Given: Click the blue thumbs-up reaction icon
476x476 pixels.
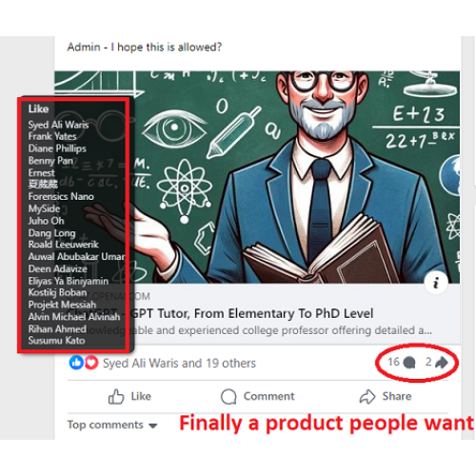Looking at the screenshot, I should pos(76,363).
